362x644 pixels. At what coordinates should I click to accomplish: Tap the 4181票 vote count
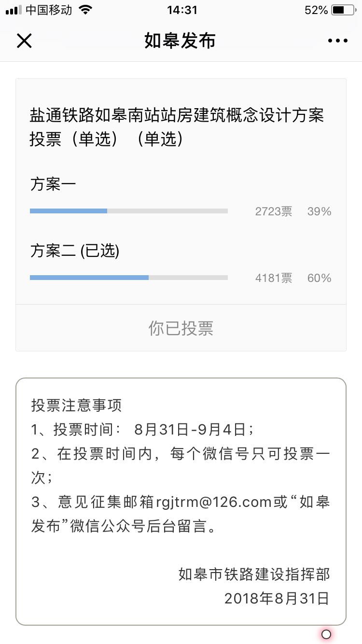[273, 278]
